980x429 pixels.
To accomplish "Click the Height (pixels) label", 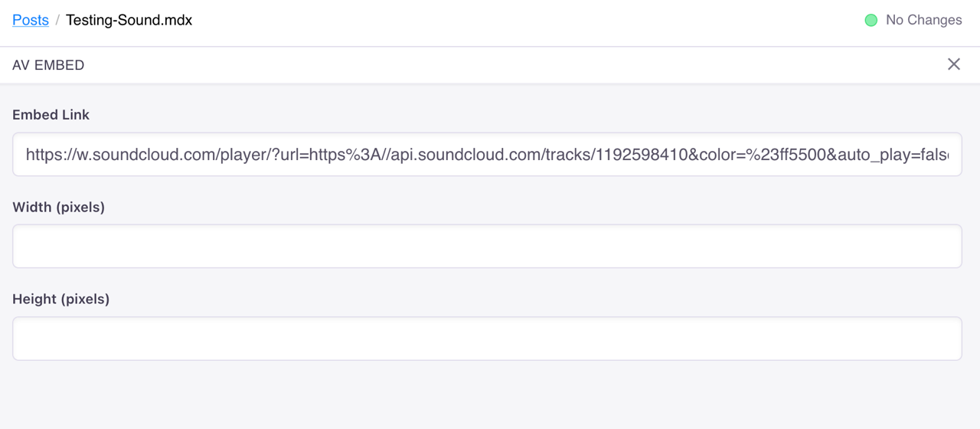I will coord(60,299).
